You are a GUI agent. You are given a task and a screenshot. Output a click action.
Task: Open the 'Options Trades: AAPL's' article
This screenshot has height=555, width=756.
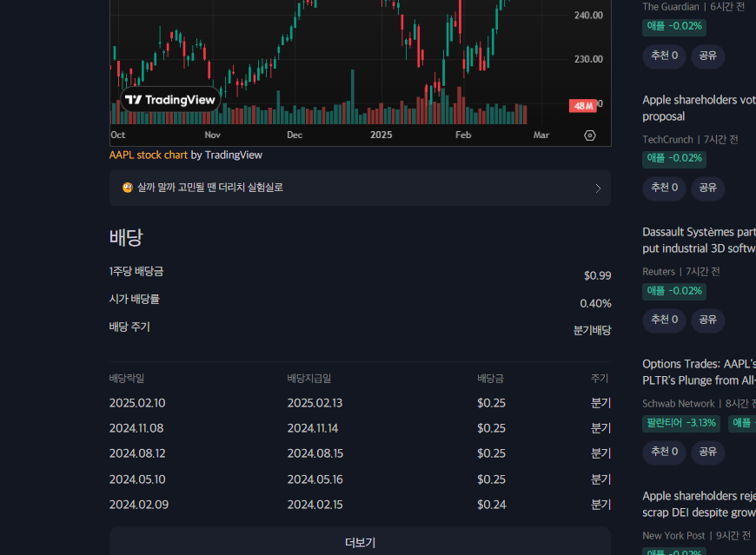(x=700, y=372)
